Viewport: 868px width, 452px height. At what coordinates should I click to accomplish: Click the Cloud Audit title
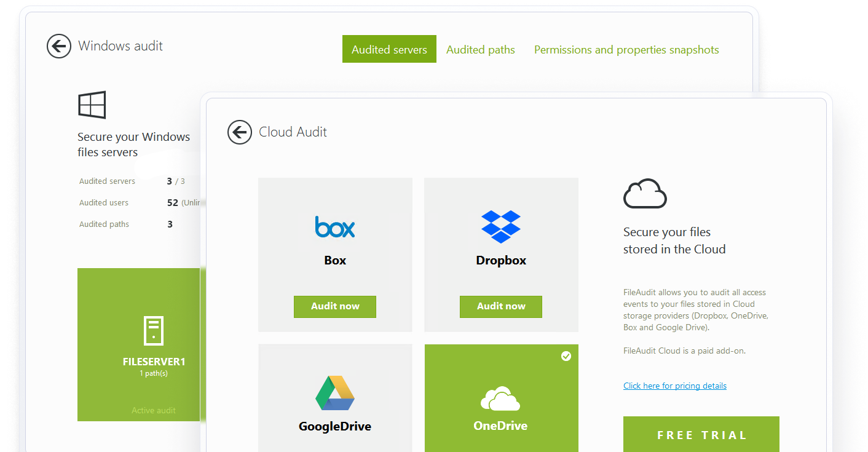(x=293, y=132)
